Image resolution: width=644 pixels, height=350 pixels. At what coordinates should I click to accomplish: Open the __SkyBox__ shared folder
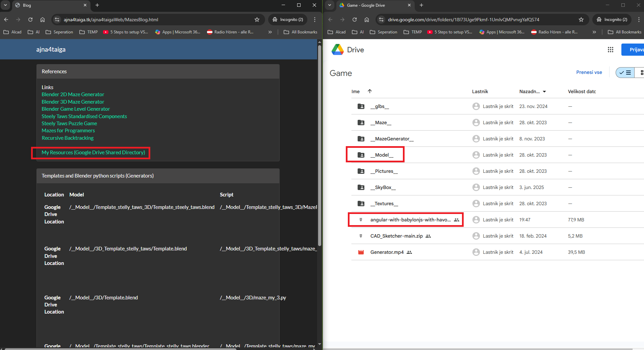383,187
